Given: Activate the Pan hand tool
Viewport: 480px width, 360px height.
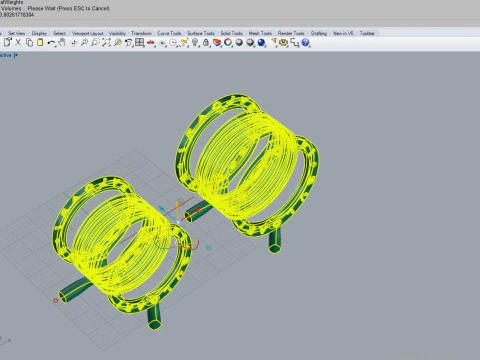Looking at the screenshot, I should pos(62,42).
